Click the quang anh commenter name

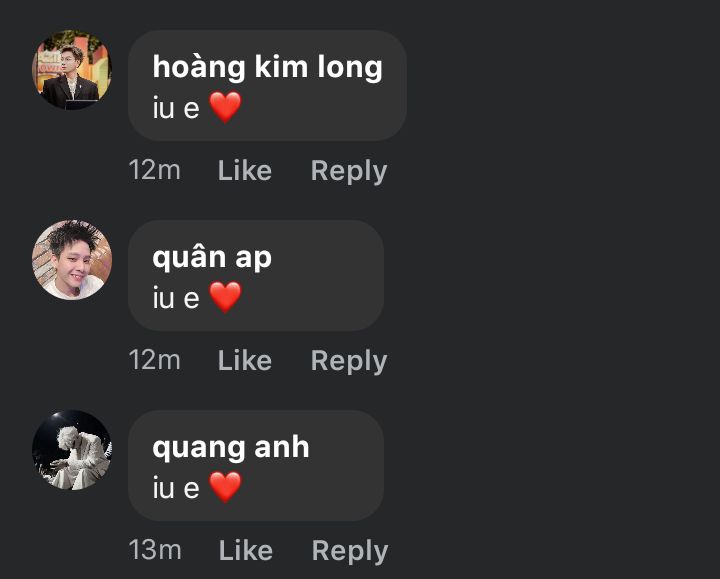(x=231, y=448)
